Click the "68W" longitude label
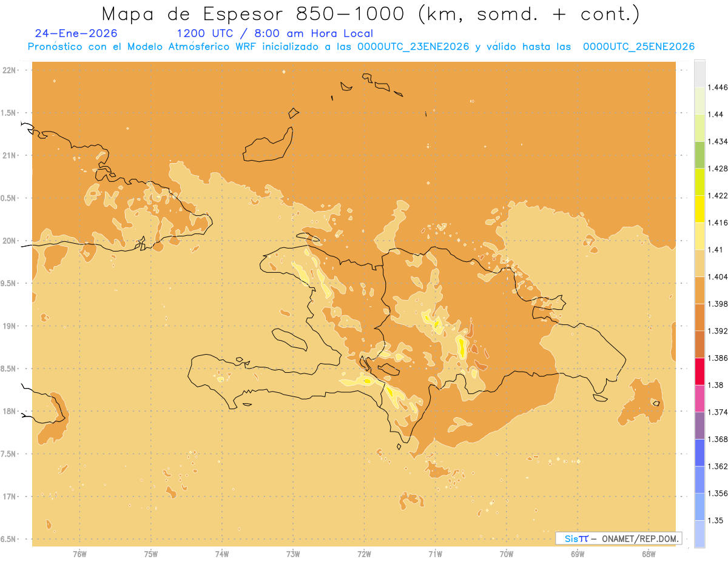This screenshot has width=728, height=562. coord(649,554)
